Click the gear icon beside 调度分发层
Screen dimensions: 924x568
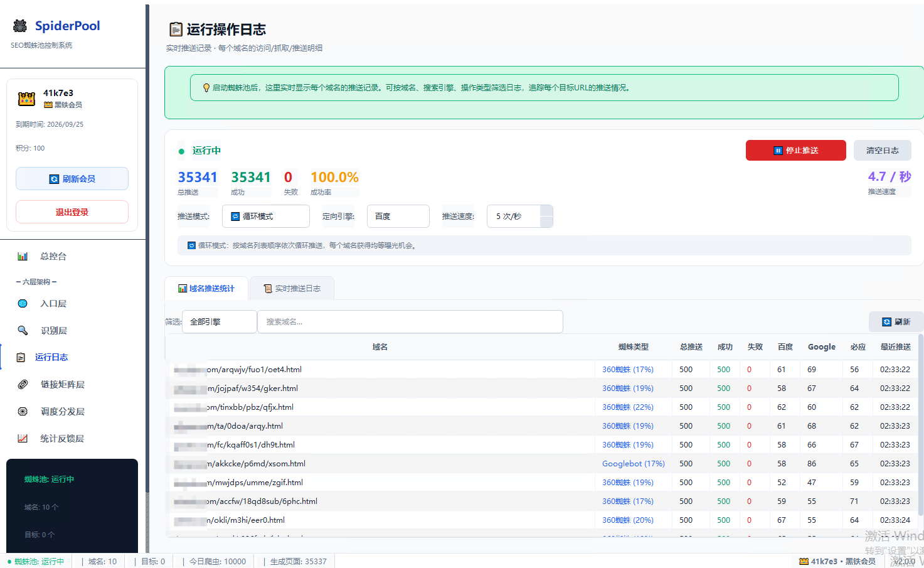click(23, 411)
